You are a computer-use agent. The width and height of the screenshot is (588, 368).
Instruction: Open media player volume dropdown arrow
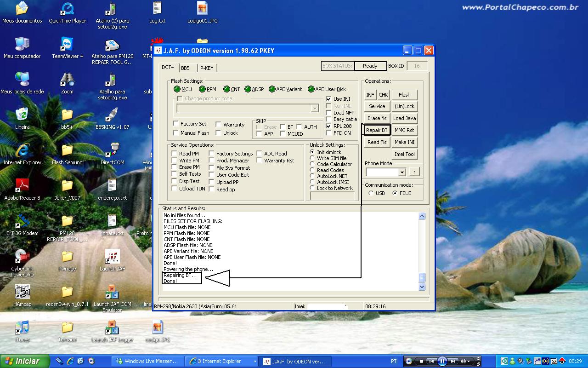469,361
